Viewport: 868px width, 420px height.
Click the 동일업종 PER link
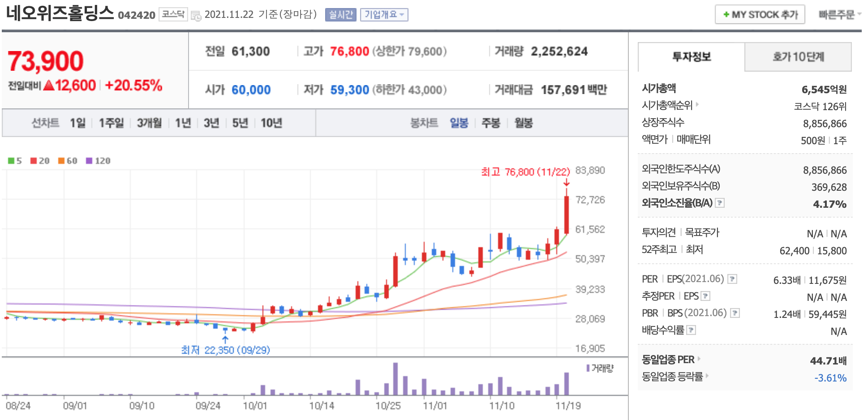coord(668,360)
